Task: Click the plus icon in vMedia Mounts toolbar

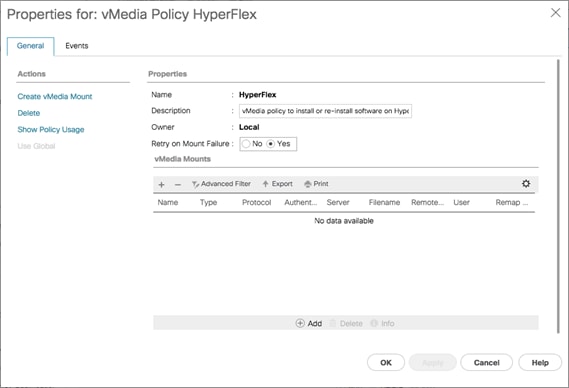Action: (x=161, y=185)
